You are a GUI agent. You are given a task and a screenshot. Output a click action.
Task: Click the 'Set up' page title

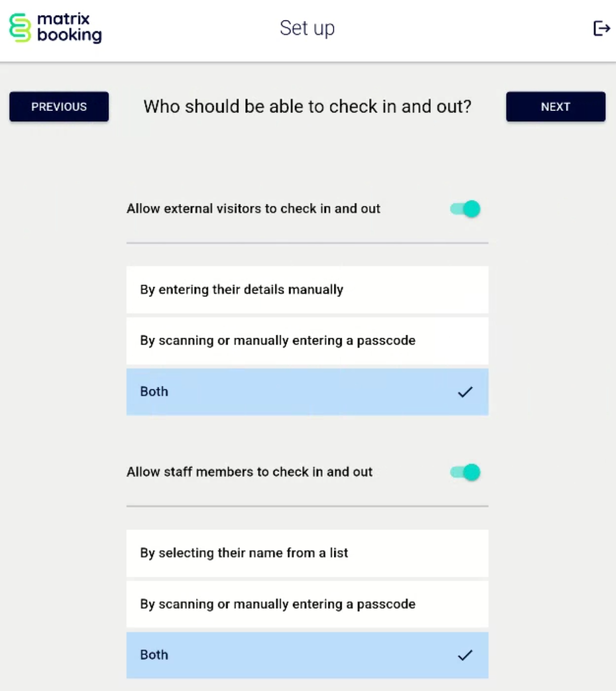307,28
